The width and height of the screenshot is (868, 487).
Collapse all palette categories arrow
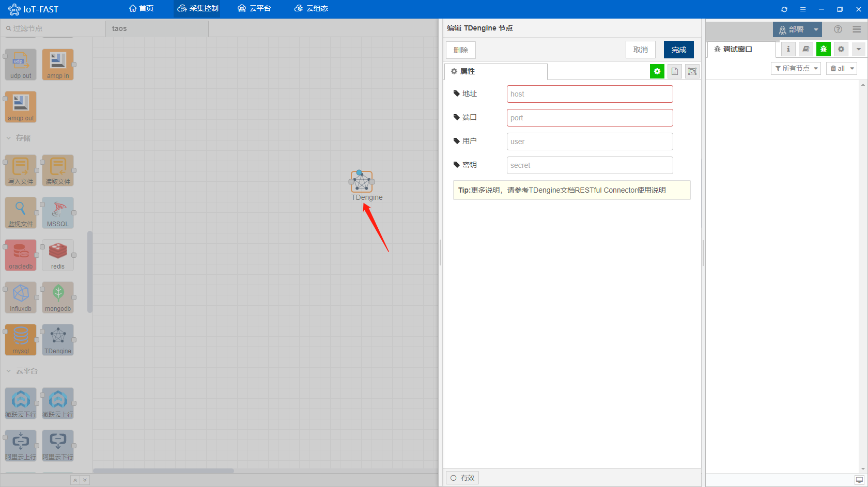tap(75, 480)
